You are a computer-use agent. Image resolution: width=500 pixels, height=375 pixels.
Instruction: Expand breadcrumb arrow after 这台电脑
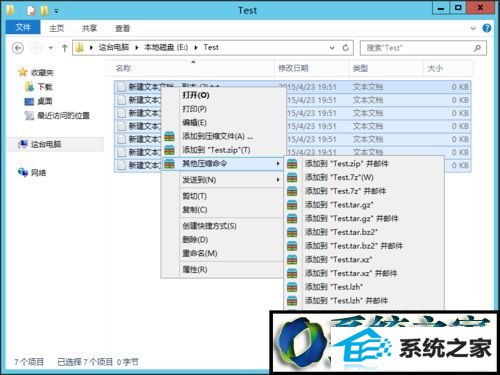point(137,48)
